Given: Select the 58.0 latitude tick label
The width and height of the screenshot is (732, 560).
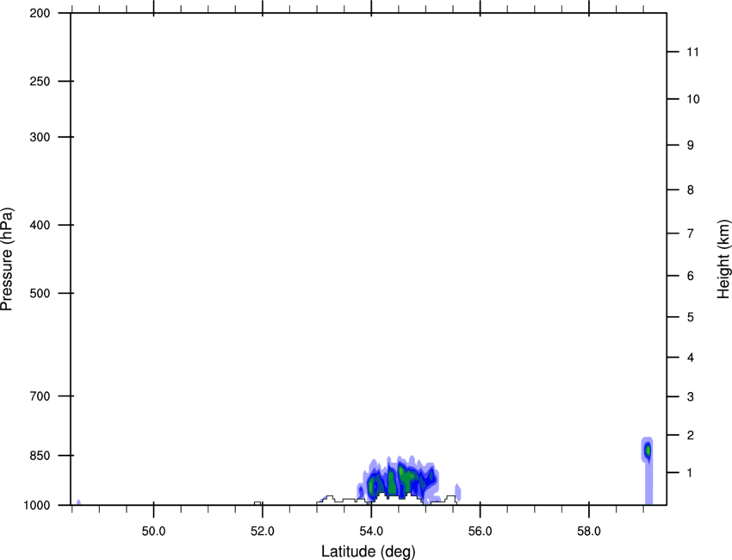Looking at the screenshot, I should 589,529.
